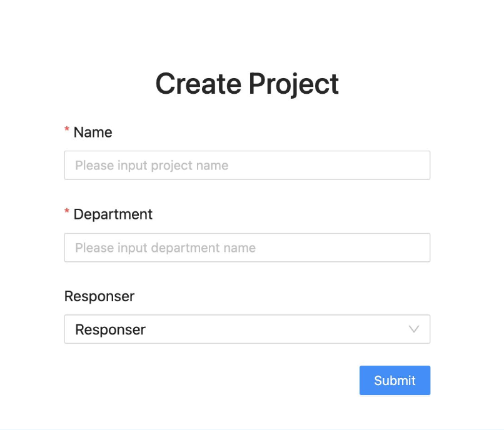
Task: Click the word "Project" in the heading
Action: [293, 84]
